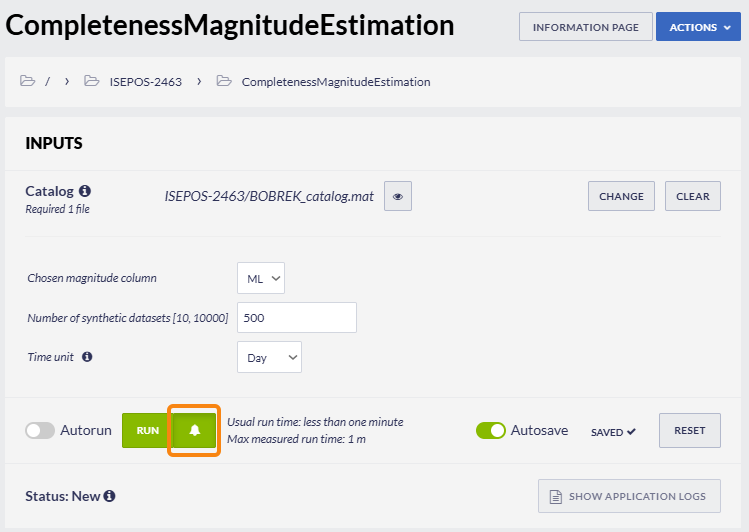Click the RESET button
The height and width of the screenshot is (532, 749).
point(690,430)
